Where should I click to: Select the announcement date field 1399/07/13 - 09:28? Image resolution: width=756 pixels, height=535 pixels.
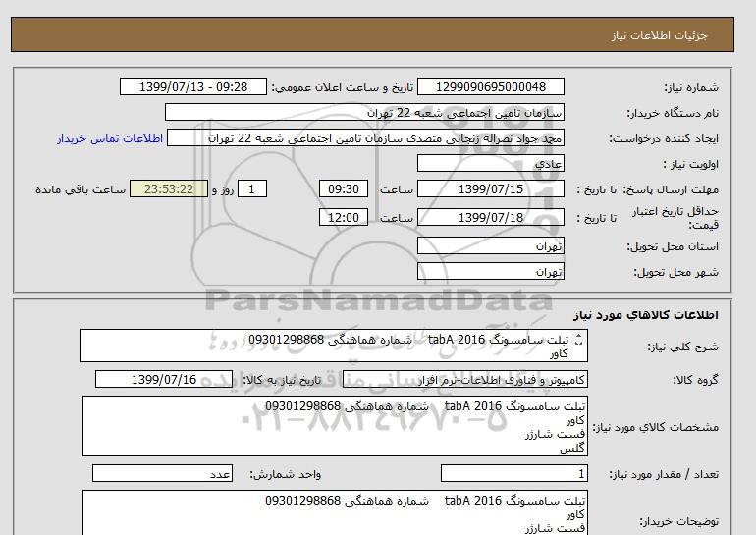(192, 87)
